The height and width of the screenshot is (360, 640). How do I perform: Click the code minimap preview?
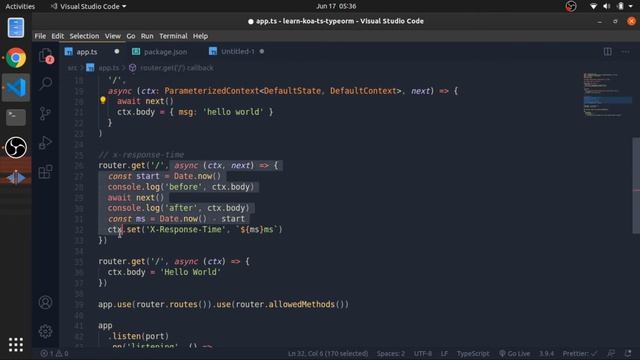[x=607, y=96]
